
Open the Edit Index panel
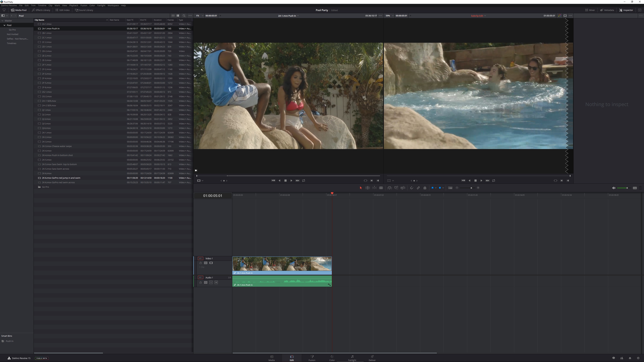[63, 10]
